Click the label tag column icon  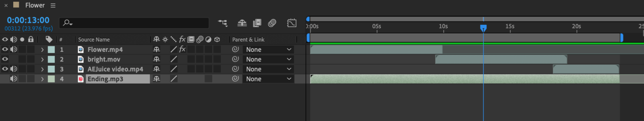click(x=49, y=39)
